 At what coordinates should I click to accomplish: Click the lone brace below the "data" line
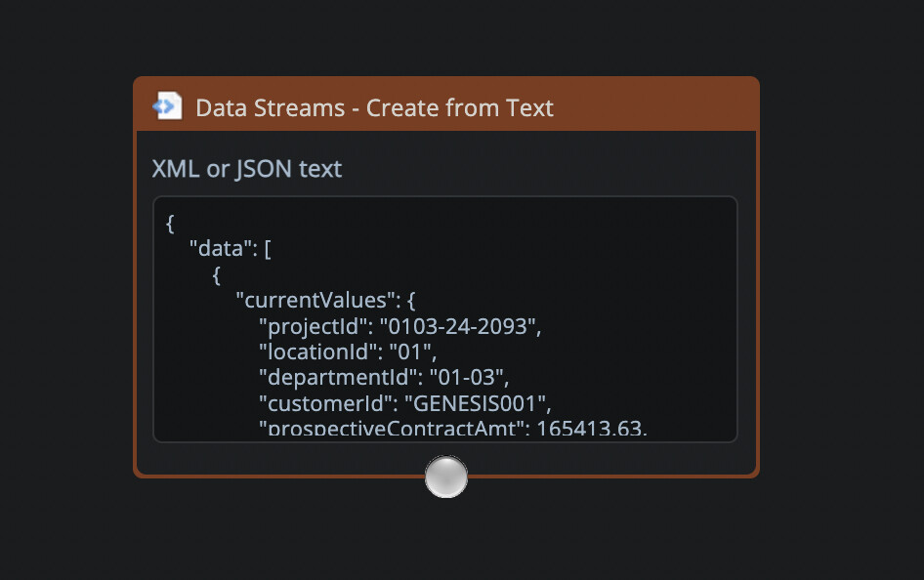click(x=217, y=275)
